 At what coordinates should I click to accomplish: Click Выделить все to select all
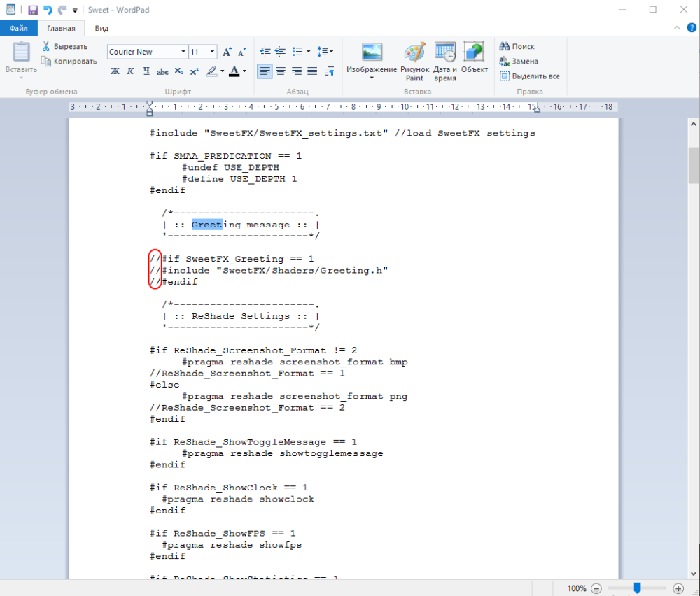(x=529, y=76)
